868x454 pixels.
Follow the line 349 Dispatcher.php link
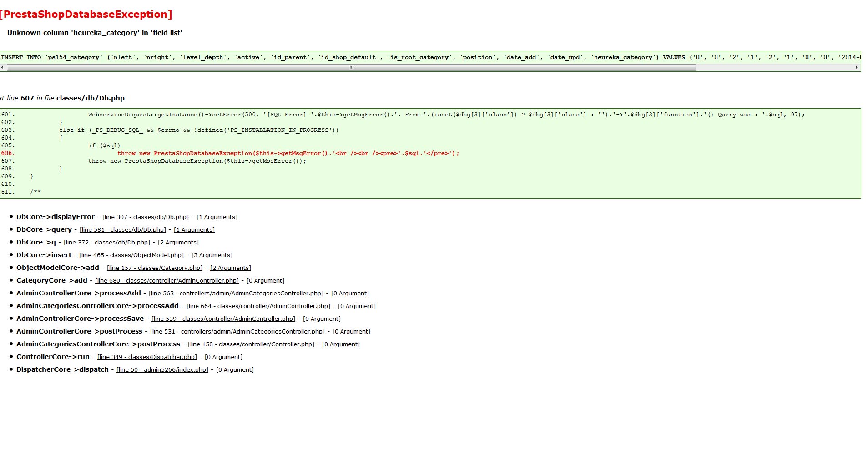coord(147,357)
